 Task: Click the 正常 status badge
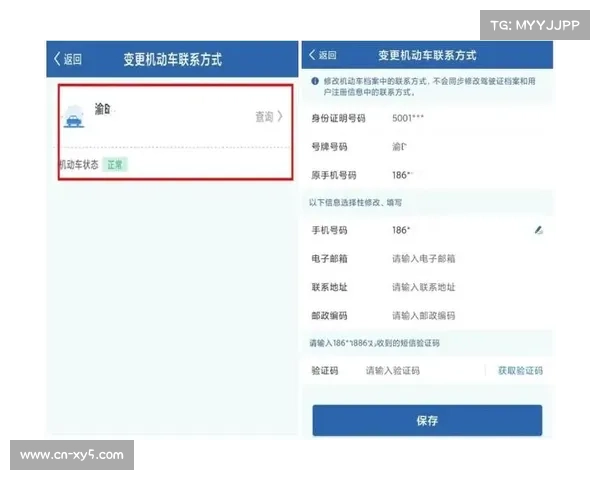point(115,165)
